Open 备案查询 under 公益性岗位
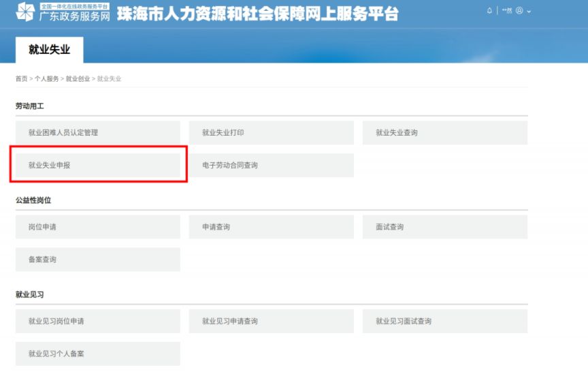Image resolution: width=588 pixels, height=374 pixels. (97, 260)
